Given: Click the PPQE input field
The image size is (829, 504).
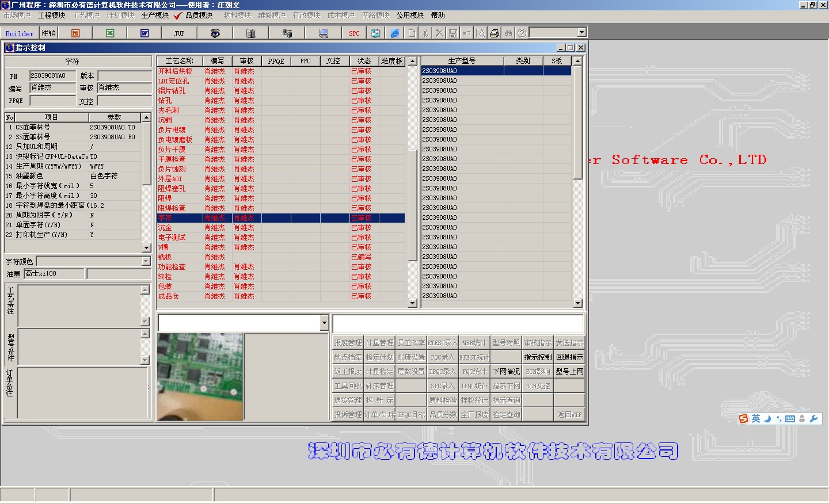Looking at the screenshot, I should pos(52,101).
